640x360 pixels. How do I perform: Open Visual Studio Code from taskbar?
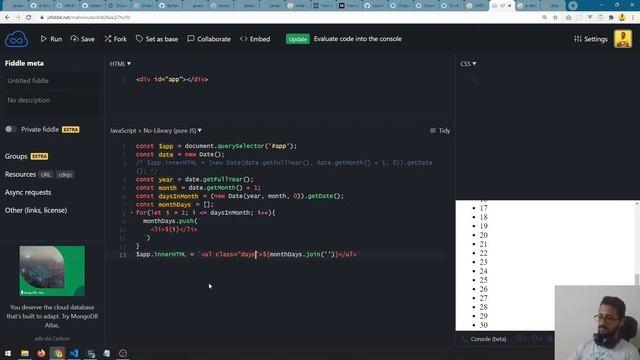click(74, 353)
